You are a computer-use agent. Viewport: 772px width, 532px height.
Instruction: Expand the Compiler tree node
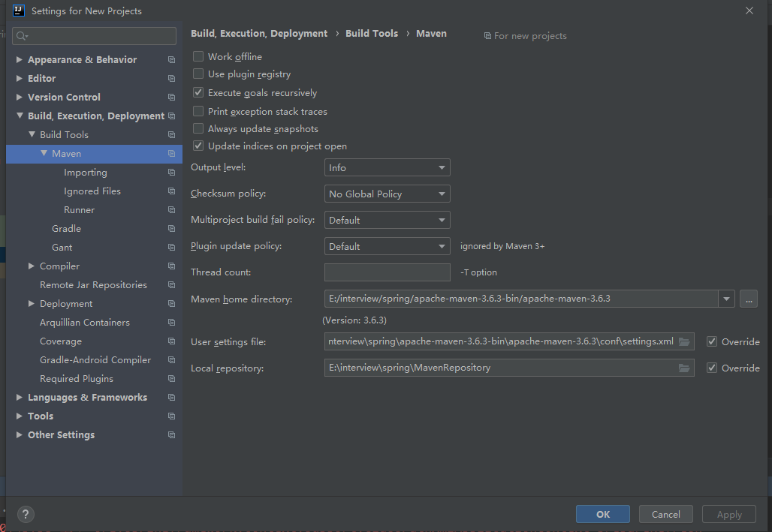click(31, 266)
